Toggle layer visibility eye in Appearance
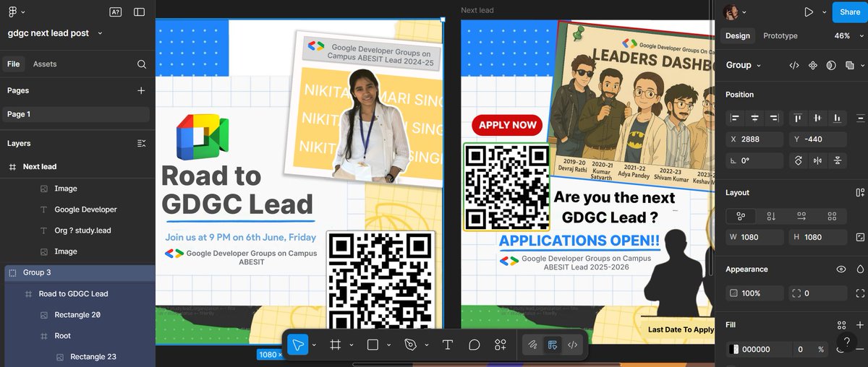This screenshot has width=868, height=367. tap(841, 269)
